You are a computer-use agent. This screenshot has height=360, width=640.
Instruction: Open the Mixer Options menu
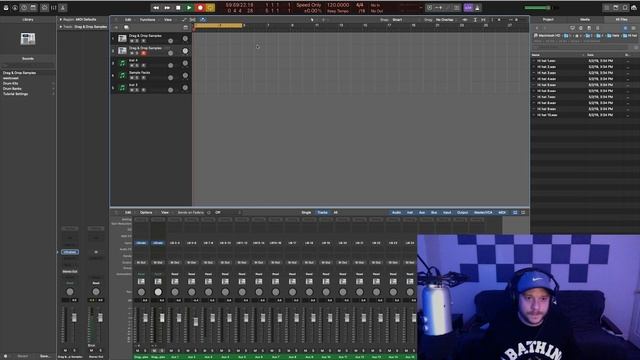(146, 213)
